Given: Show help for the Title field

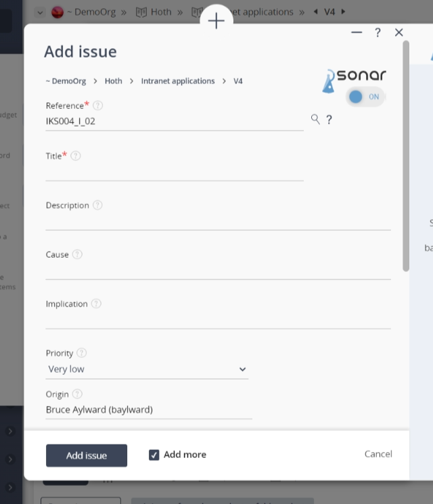Looking at the screenshot, I should pos(76,156).
